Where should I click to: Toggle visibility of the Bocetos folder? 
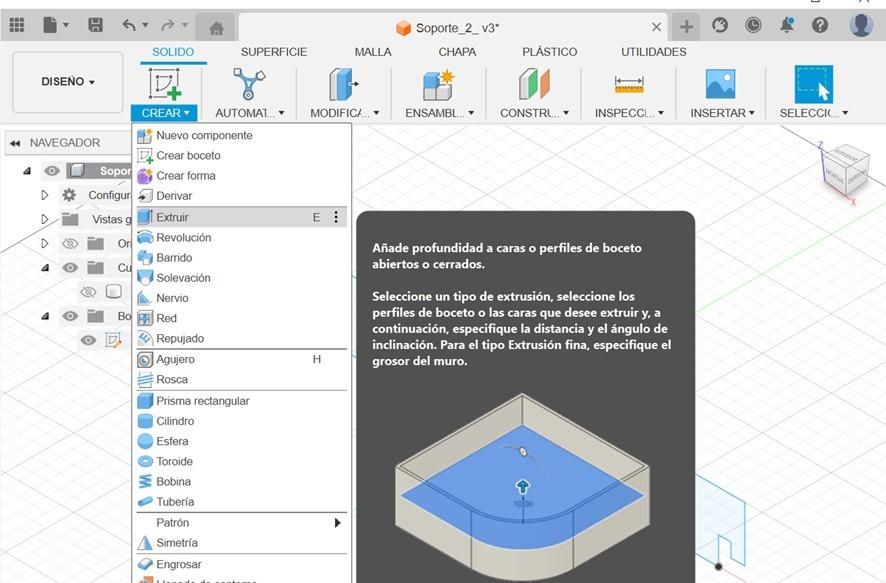pos(70,316)
